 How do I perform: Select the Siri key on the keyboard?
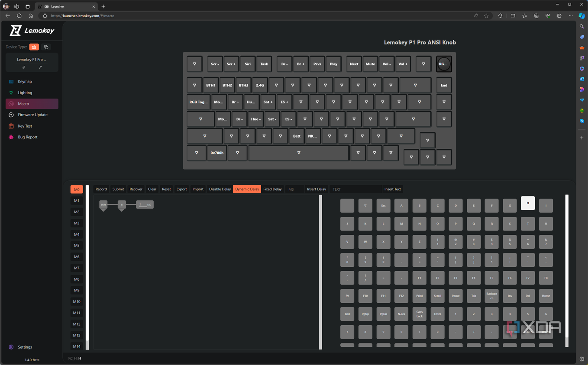(248, 64)
